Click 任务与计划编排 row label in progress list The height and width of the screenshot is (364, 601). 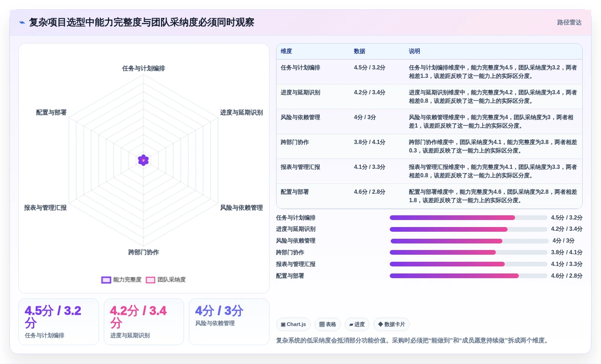[x=296, y=218]
